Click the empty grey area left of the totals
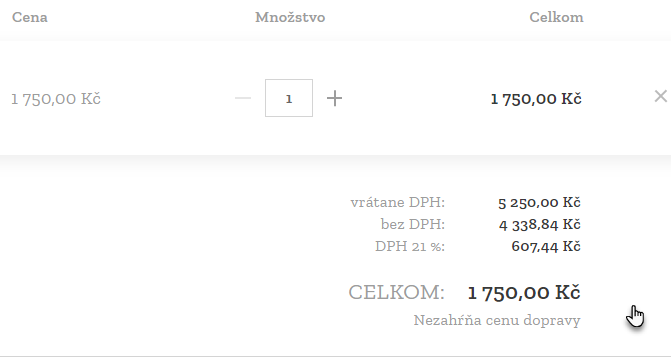671x361 pixels. [171, 257]
